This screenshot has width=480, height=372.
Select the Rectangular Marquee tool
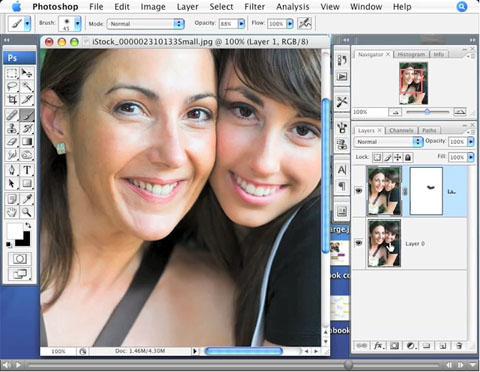point(12,73)
